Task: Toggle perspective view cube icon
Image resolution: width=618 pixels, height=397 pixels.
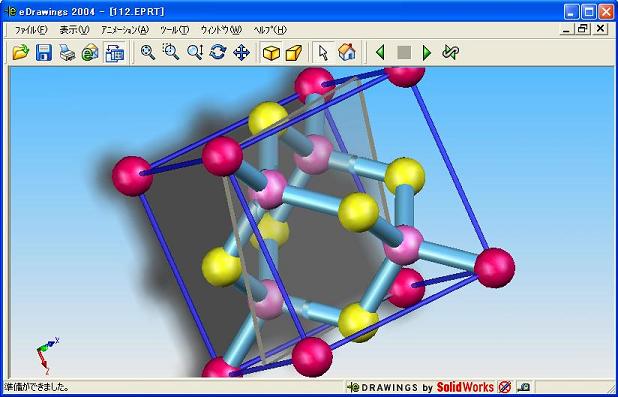Action: 294,52
